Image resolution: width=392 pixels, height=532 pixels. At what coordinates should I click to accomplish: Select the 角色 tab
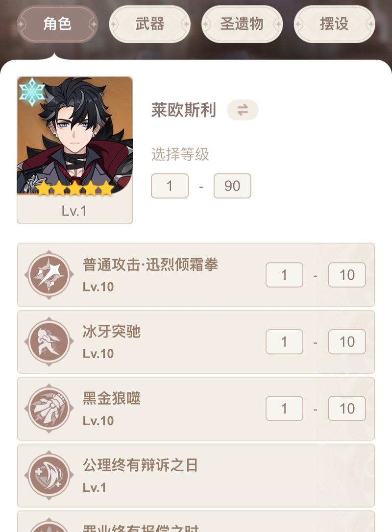coord(57,24)
